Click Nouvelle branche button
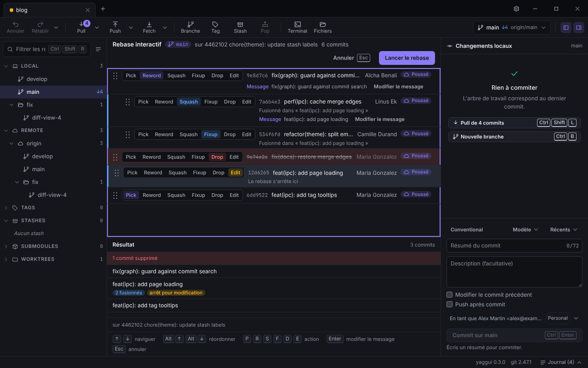Screen dimensions: 588x368 point(514,137)
